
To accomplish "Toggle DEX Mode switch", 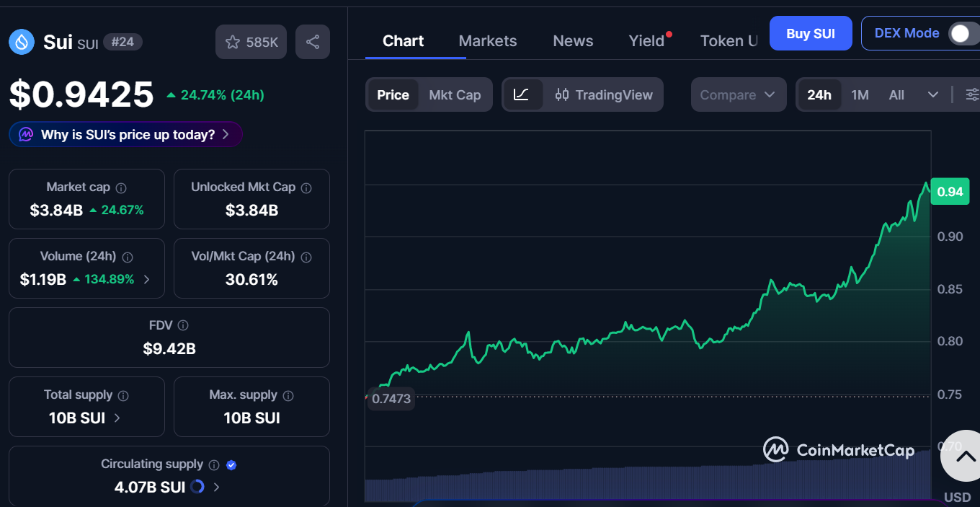I will (963, 33).
